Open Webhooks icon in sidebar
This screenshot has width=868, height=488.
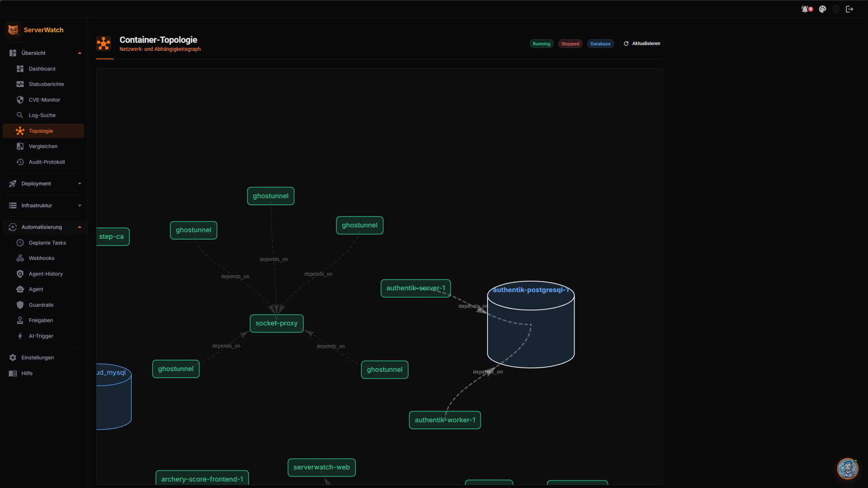20,258
